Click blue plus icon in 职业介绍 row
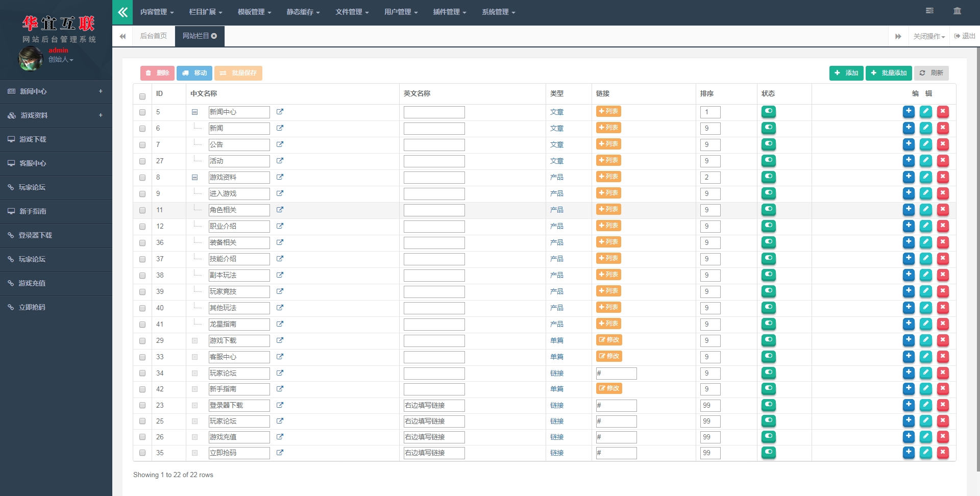Image resolution: width=980 pixels, height=496 pixels. click(909, 226)
